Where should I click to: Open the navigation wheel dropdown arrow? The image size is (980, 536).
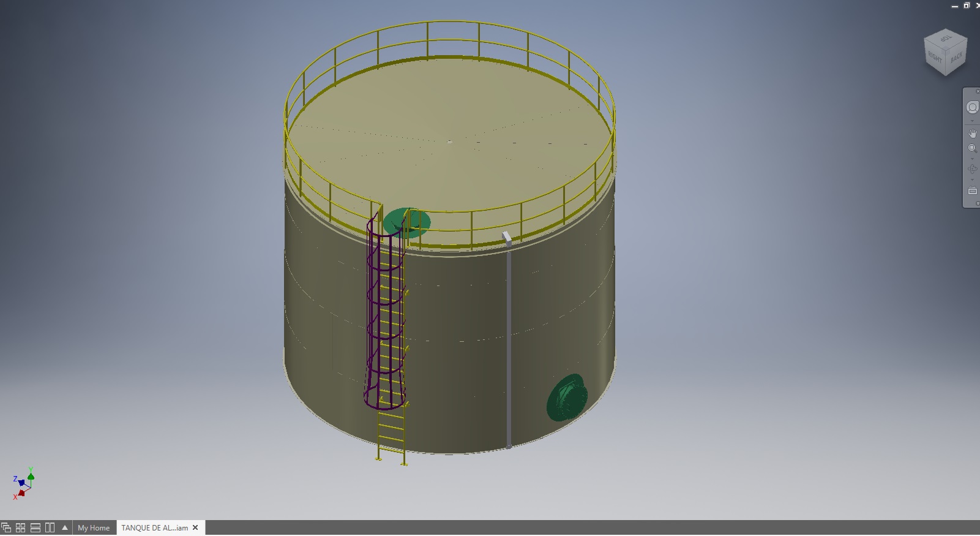pos(972,121)
